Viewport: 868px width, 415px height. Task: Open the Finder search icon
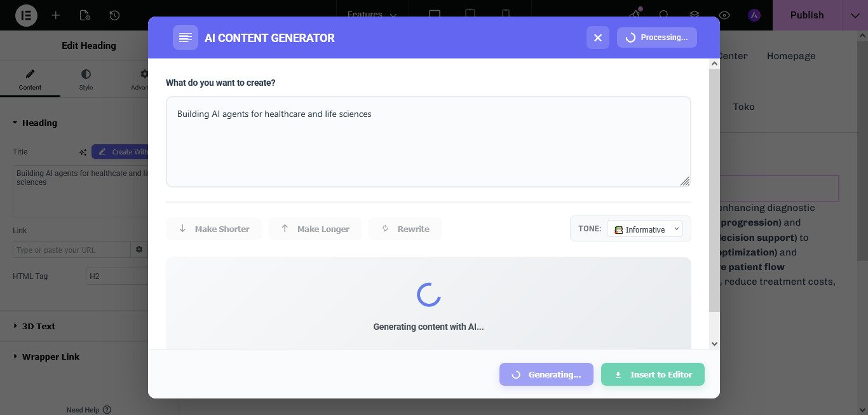pos(664,15)
